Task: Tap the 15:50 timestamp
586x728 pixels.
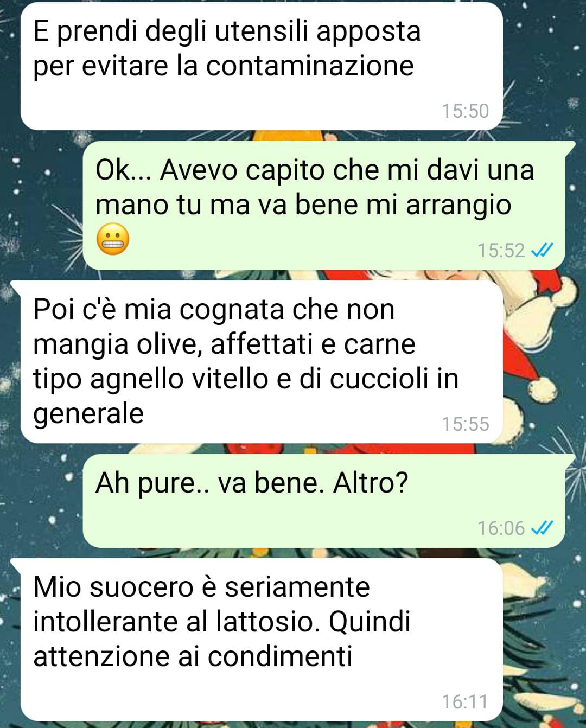Action: 465,111
